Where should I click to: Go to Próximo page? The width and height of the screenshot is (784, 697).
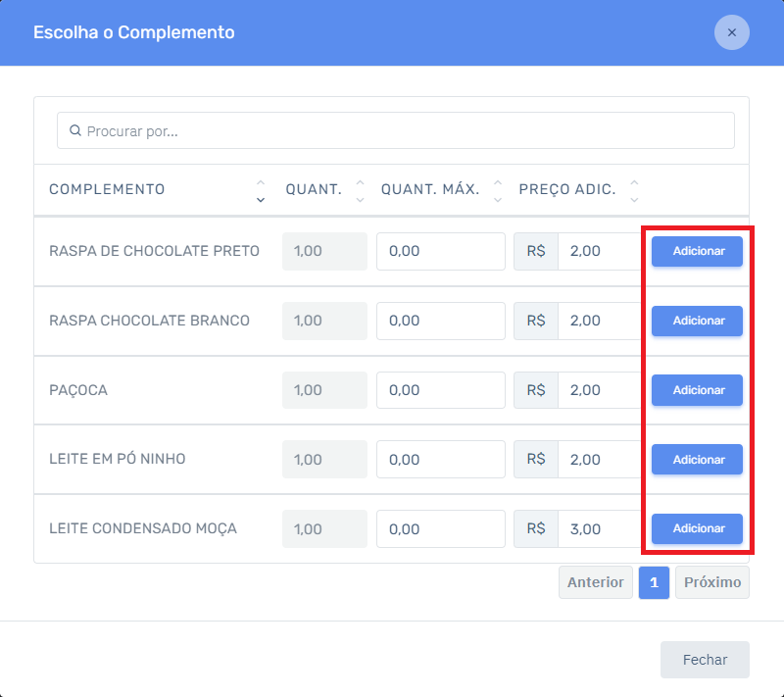click(711, 582)
